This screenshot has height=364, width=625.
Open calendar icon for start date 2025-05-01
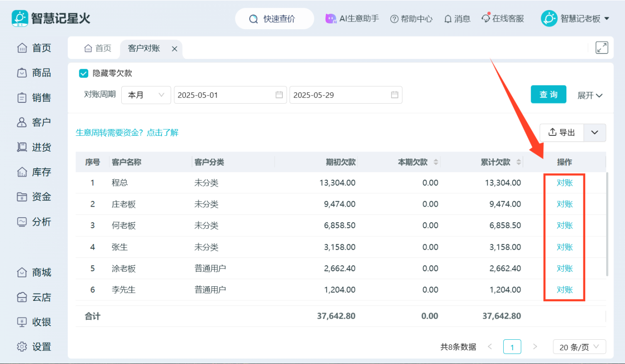pos(279,95)
